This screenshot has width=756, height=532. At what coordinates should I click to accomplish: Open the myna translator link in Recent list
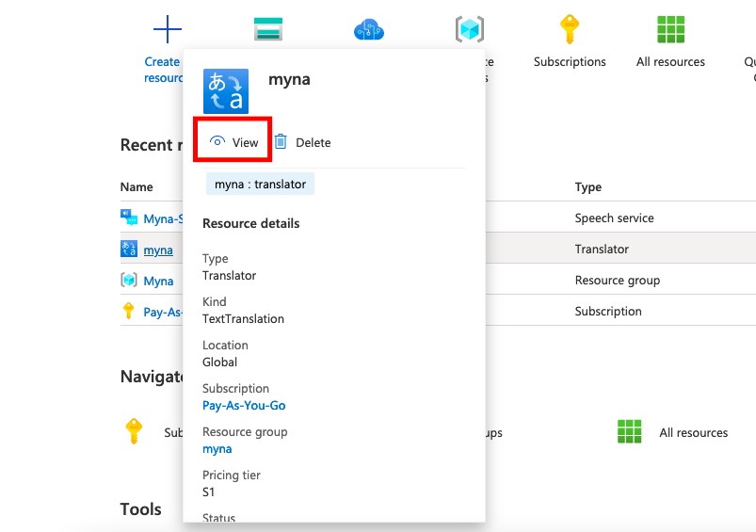pos(158,250)
